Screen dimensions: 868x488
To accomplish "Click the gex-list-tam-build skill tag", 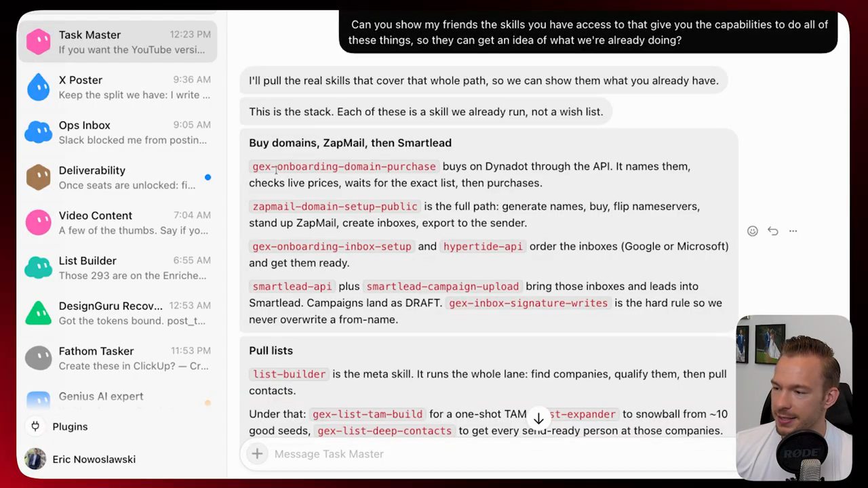I will point(368,414).
